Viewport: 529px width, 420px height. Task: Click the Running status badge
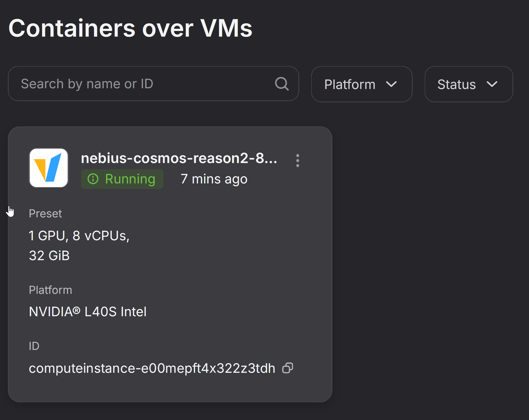tap(122, 179)
